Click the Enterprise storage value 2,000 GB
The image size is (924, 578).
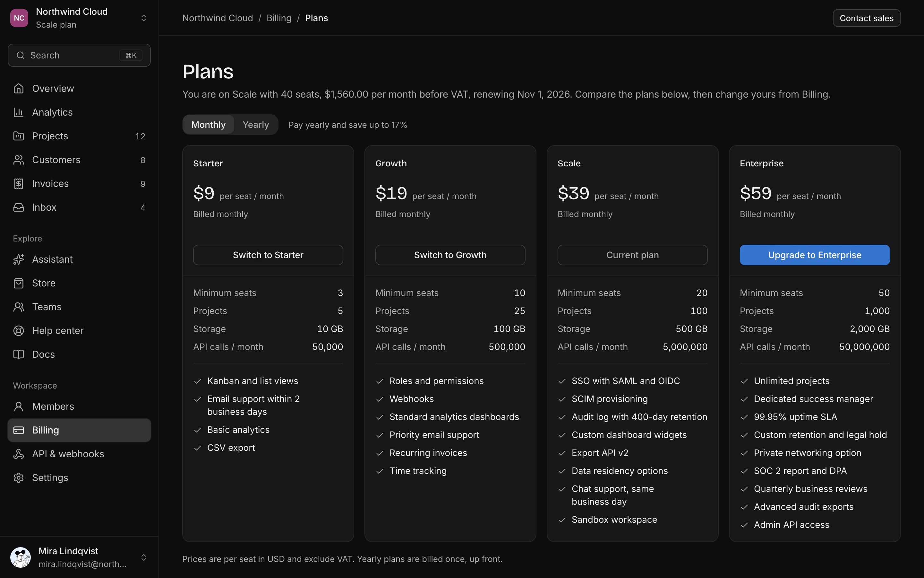pos(870,329)
